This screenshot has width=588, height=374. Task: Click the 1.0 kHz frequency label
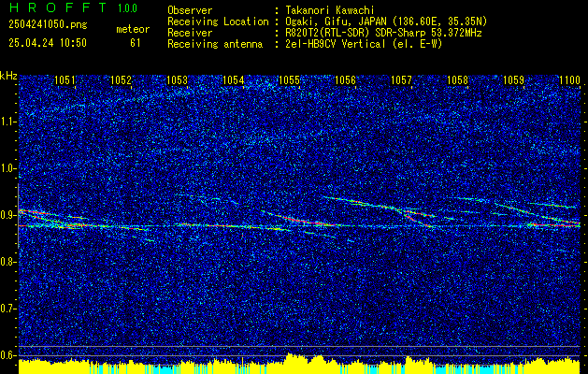click(8, 169)
